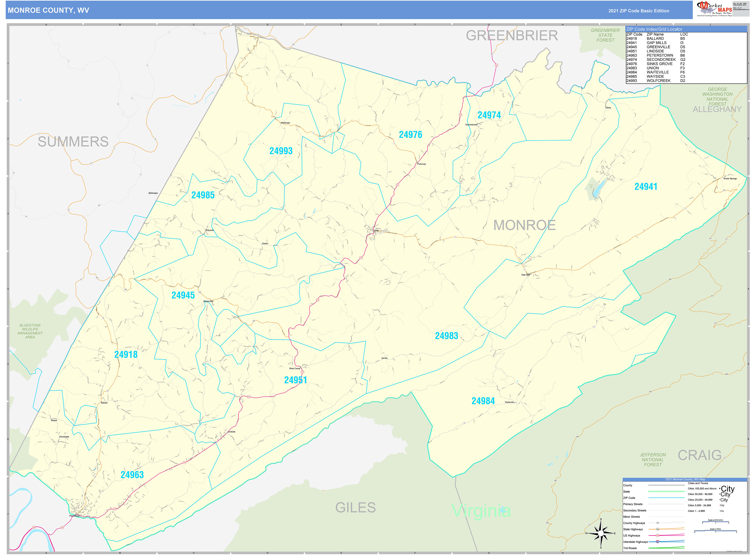Click the SUMMERS county label
Viewport: 756px width, 555px height.
(73, 142)
